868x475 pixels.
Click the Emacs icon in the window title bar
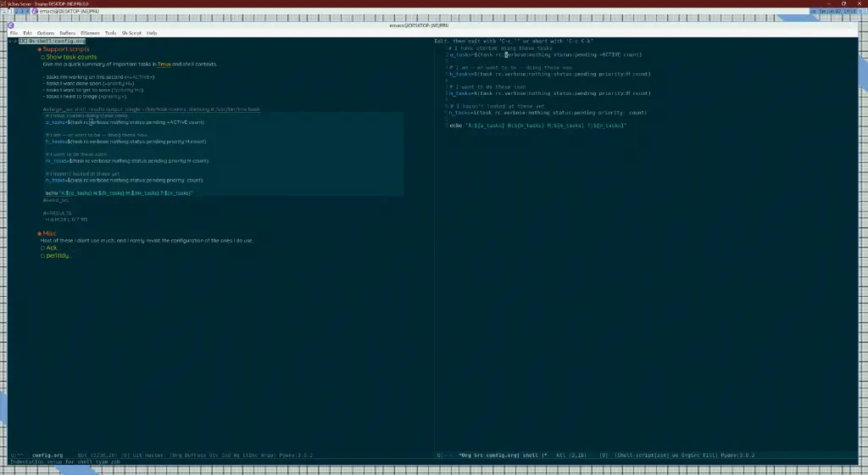(10, 25)
